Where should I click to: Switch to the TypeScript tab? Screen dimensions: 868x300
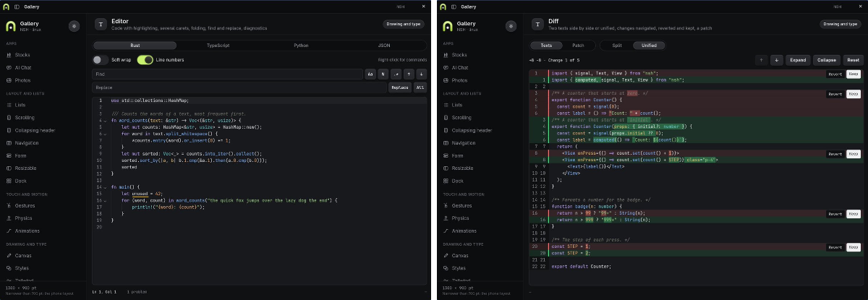[x=218, y=45]
